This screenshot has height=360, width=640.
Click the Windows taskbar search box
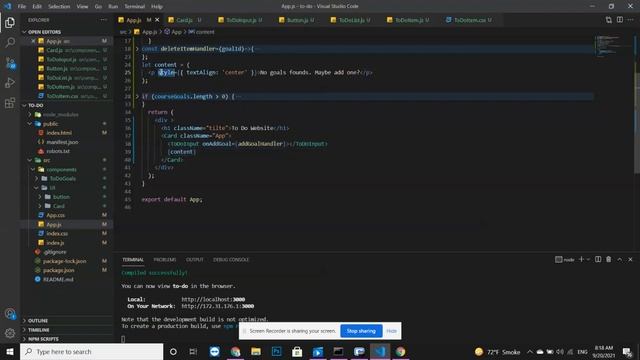click(x=91, y=351)
